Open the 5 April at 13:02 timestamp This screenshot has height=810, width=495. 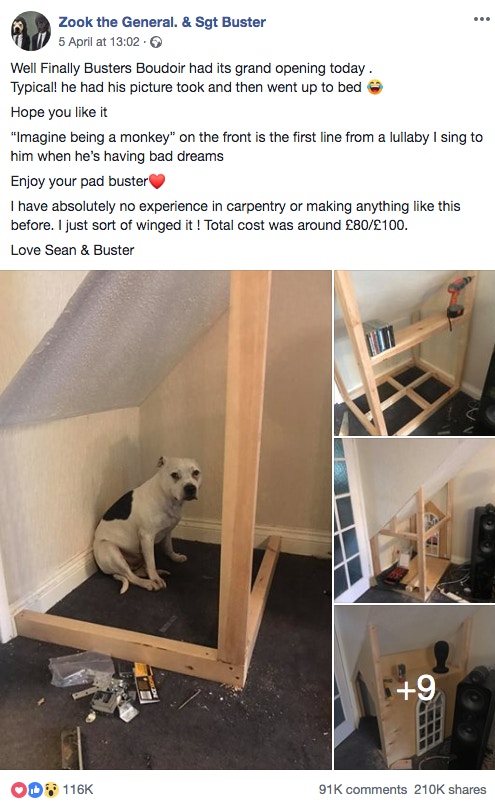pos(99,42)
